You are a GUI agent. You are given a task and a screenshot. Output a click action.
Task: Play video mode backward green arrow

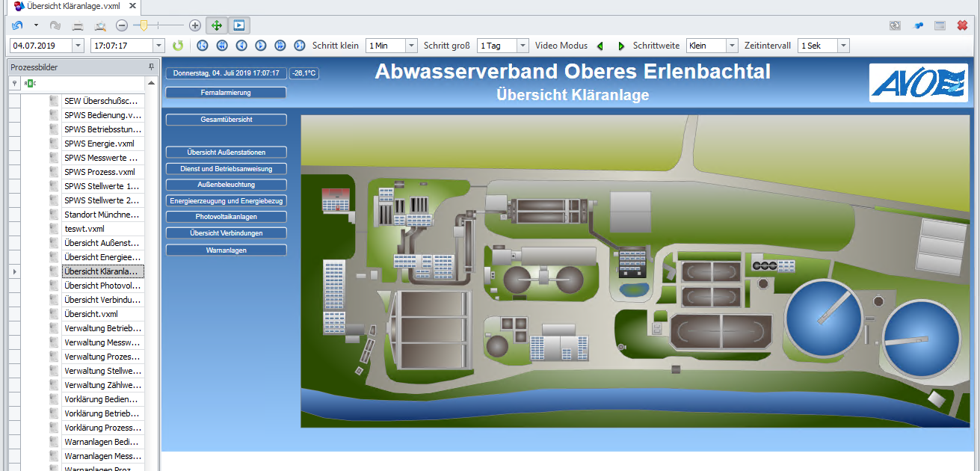pyautogui.click(x=600, y=46)
